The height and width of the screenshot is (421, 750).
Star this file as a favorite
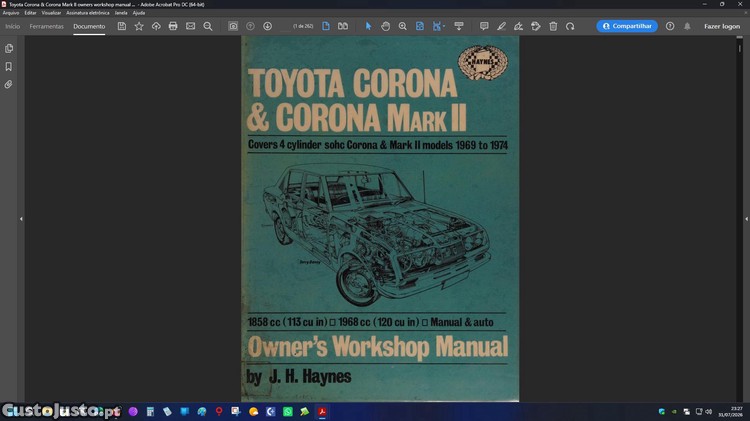(139, 26)
